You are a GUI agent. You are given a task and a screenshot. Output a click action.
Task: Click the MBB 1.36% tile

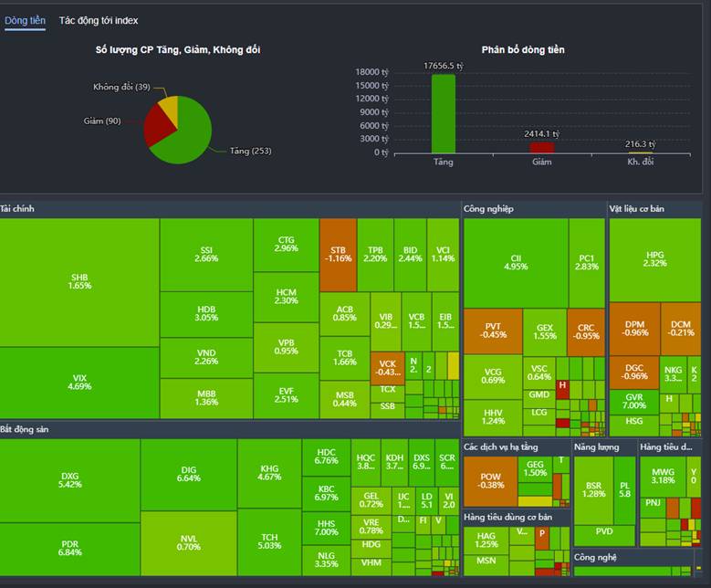[206, 398]
